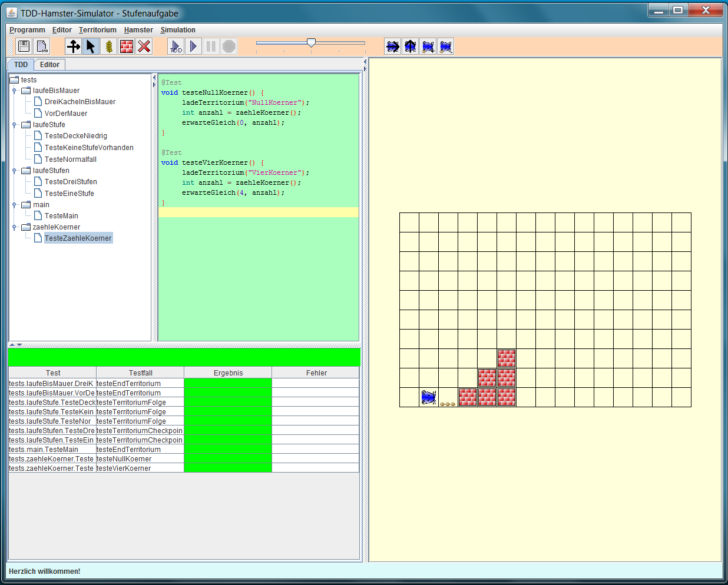Click the compile icon labeled 010

pos(42,46)
